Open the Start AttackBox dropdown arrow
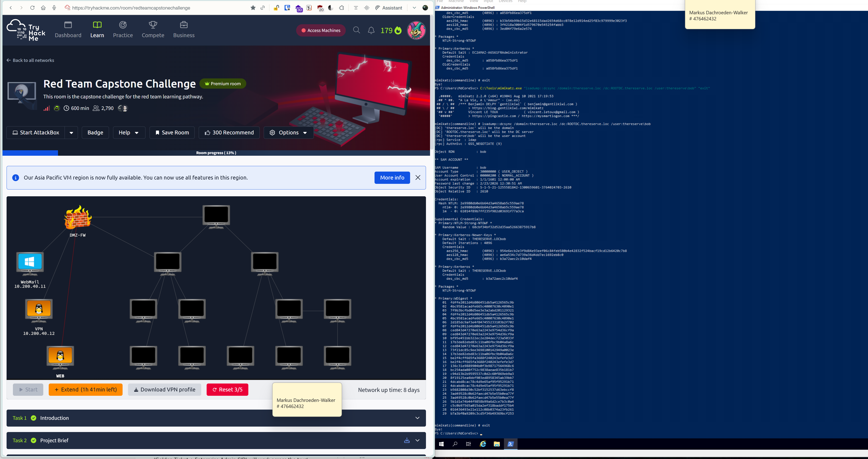 (x=71, y=133)
